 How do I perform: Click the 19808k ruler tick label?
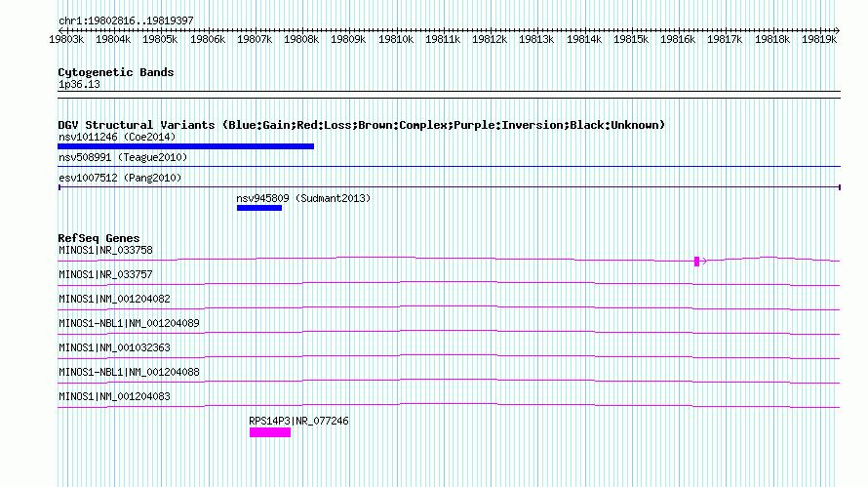click(301, 39)
